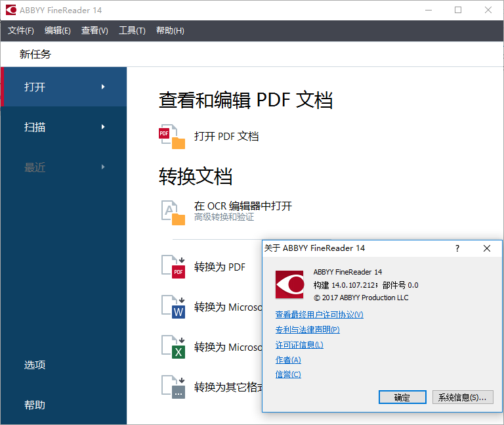This screenshot has width=504, height=425.
Task: Open the 帮助(H) menu
Action: coord(170,31)
